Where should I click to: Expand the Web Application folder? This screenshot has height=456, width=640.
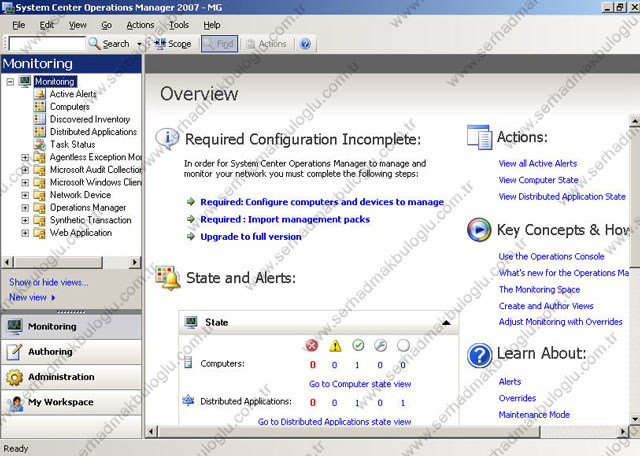click(x=25, y=233)
